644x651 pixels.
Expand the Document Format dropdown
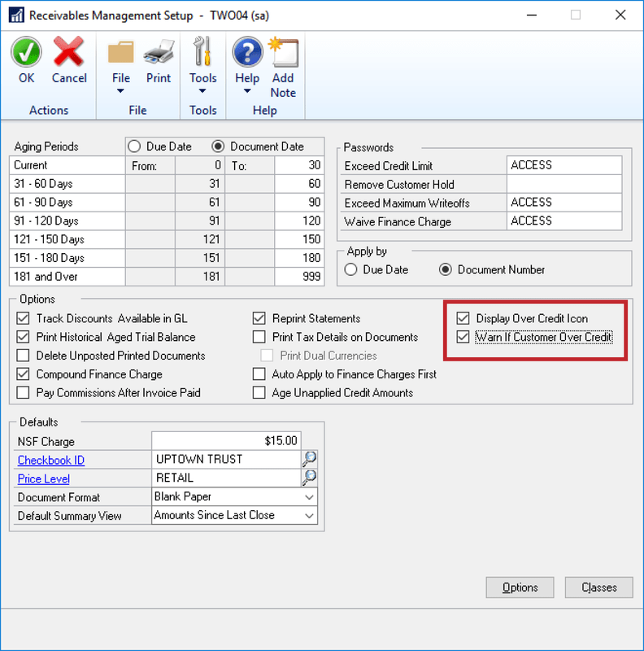click(x=308, y=497)
